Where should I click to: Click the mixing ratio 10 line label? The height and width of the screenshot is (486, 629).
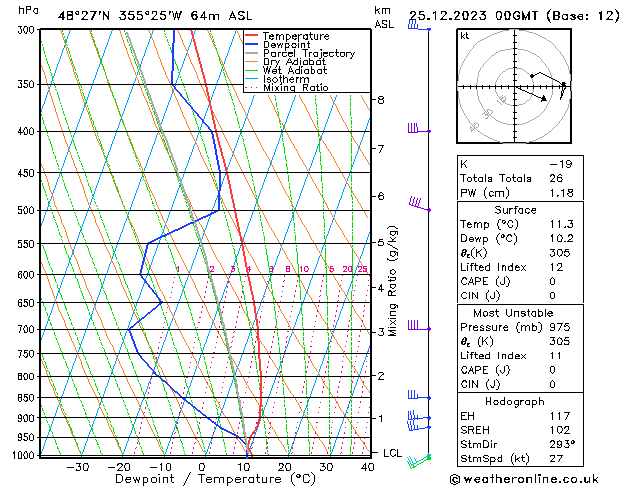click(304, 269)
